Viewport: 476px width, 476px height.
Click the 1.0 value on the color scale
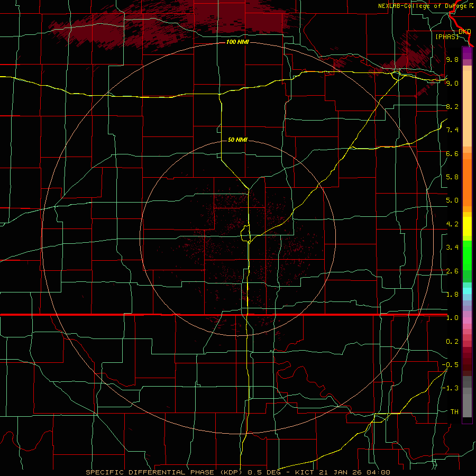[x=452, y=318]
